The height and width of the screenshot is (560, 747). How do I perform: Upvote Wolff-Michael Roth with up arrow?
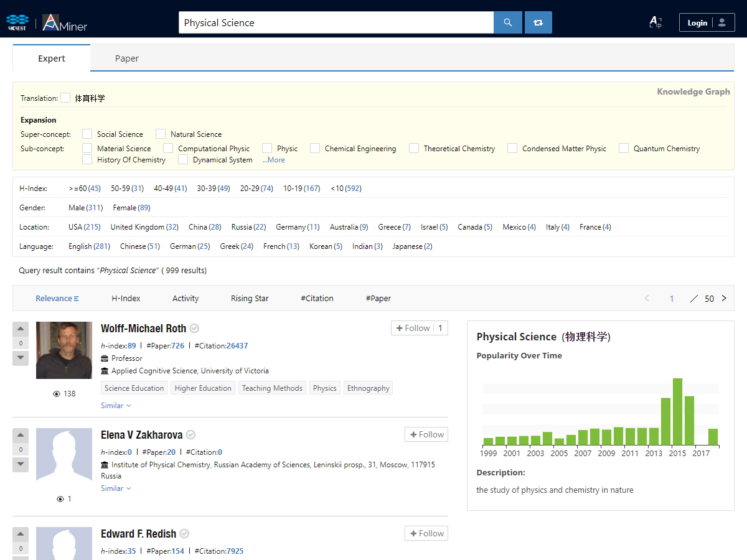(20, 329)
